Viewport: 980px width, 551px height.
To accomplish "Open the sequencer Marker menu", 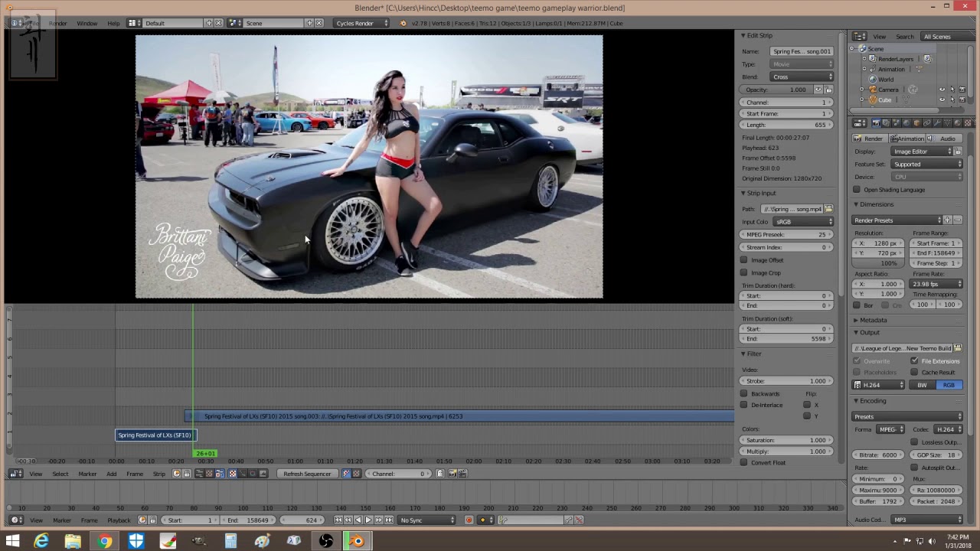I will pyautogui.click(x=87, y=474).
